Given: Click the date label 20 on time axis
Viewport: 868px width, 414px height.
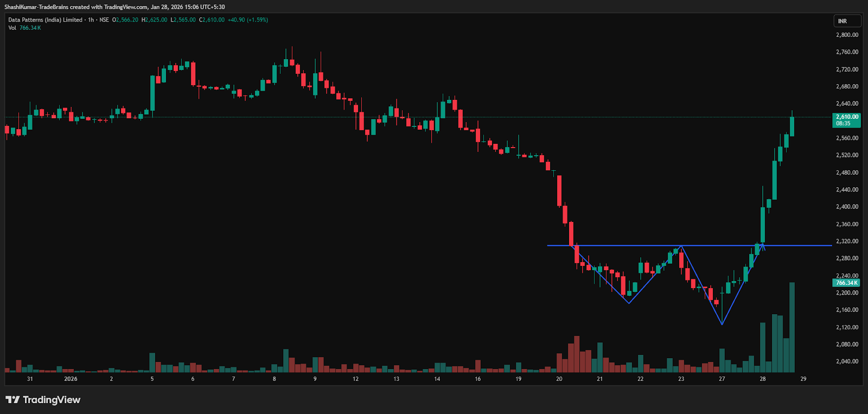Looking at the screenshot, I should (559, 379).
